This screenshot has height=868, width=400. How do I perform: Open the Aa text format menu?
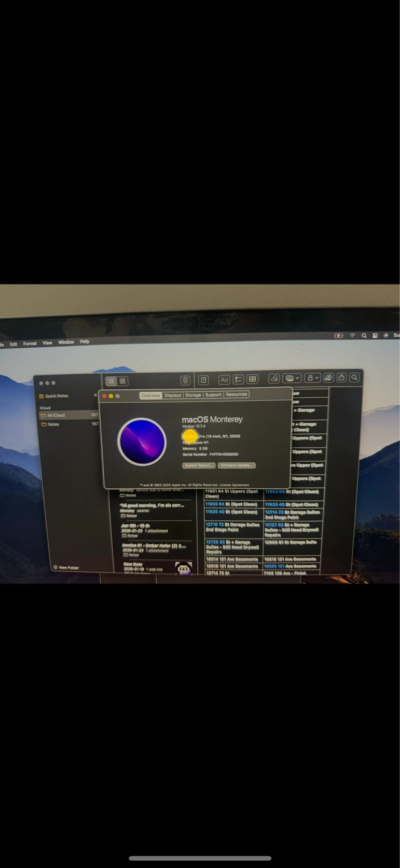click(224, 380)
